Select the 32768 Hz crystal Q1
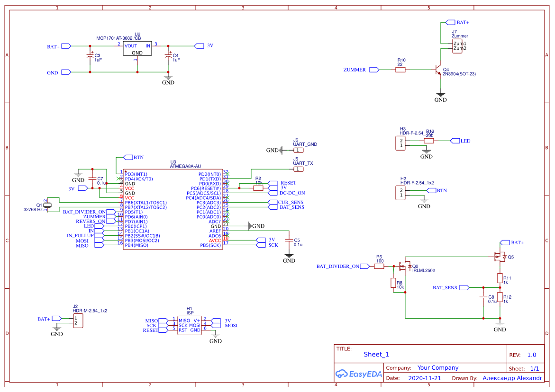Screen dimensions: 555x392 pyautogui.click(x=46, y=205)
